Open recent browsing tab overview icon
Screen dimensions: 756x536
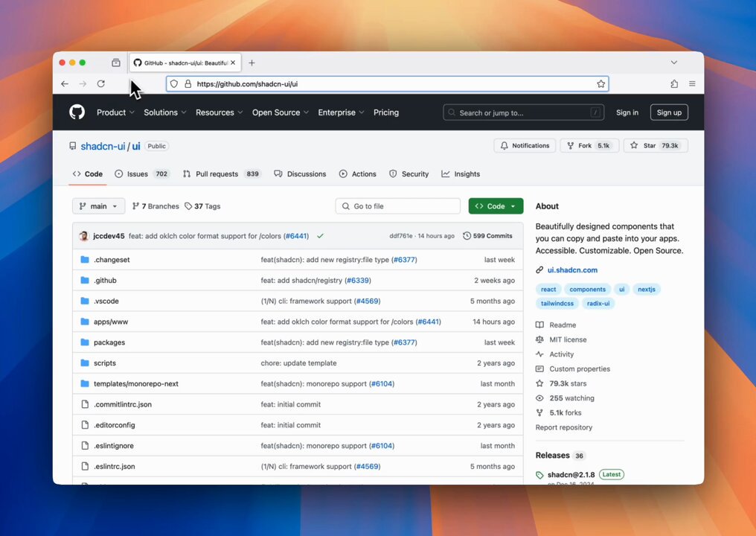(116, 63)
